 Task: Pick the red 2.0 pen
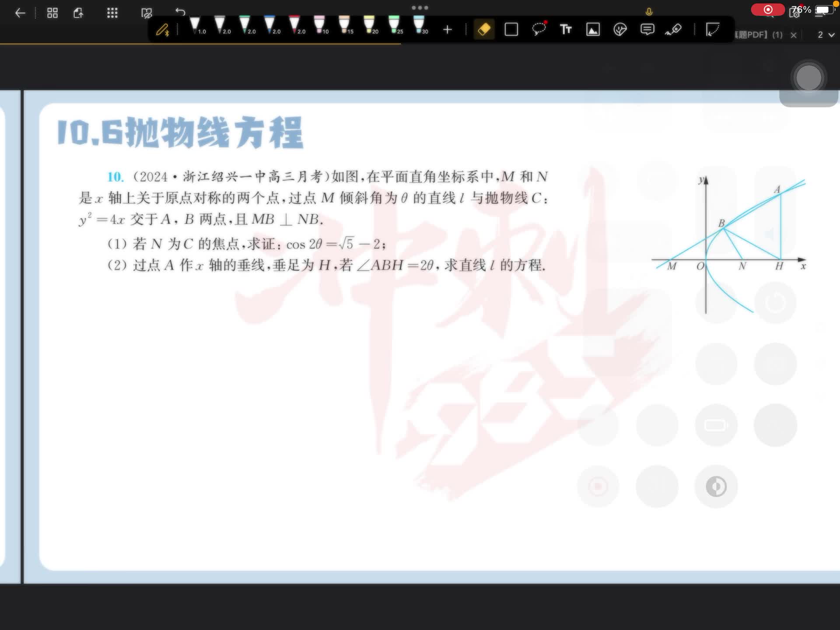295,25
